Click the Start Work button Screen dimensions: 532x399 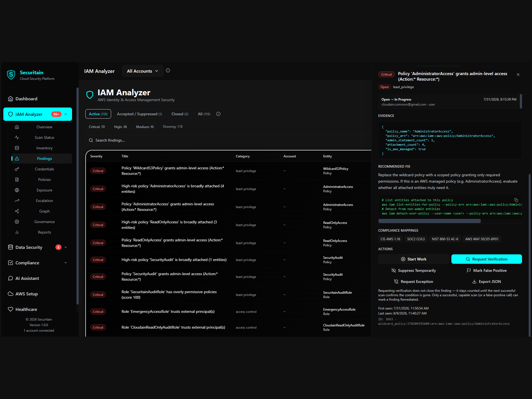pyautogui.click(x=414, y=259)
